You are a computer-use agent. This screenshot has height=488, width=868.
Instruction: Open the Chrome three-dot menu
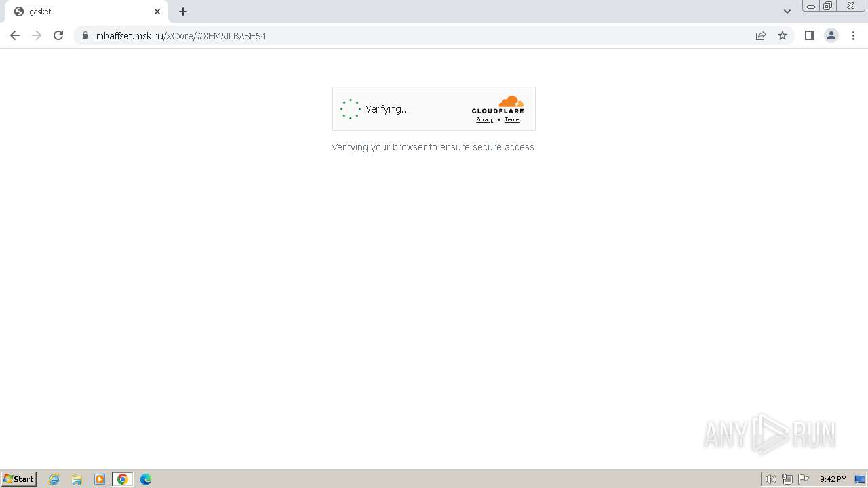[854, 35]
